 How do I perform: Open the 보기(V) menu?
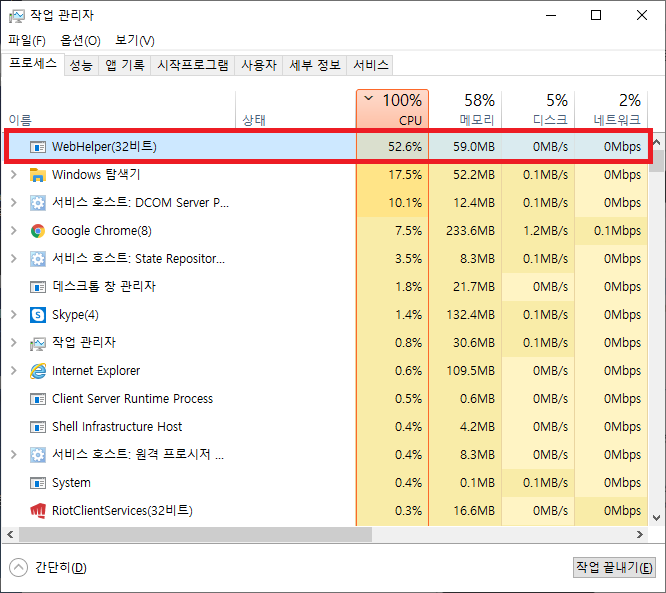[135, 41]
